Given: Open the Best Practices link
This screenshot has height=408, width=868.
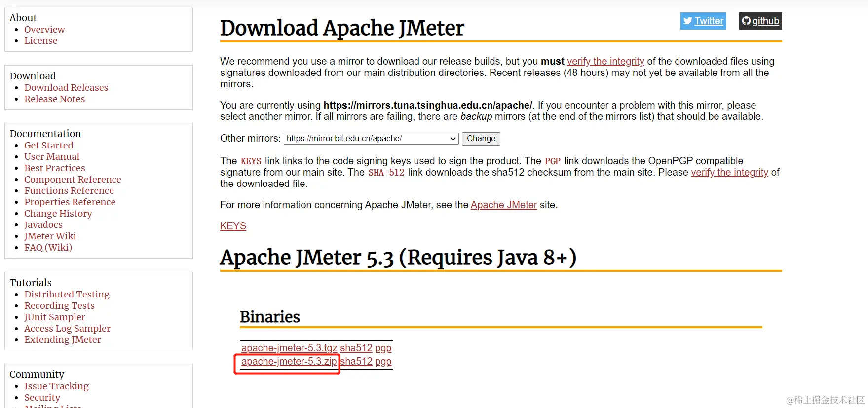Looking at the screenshot, I should coord(55,168).
